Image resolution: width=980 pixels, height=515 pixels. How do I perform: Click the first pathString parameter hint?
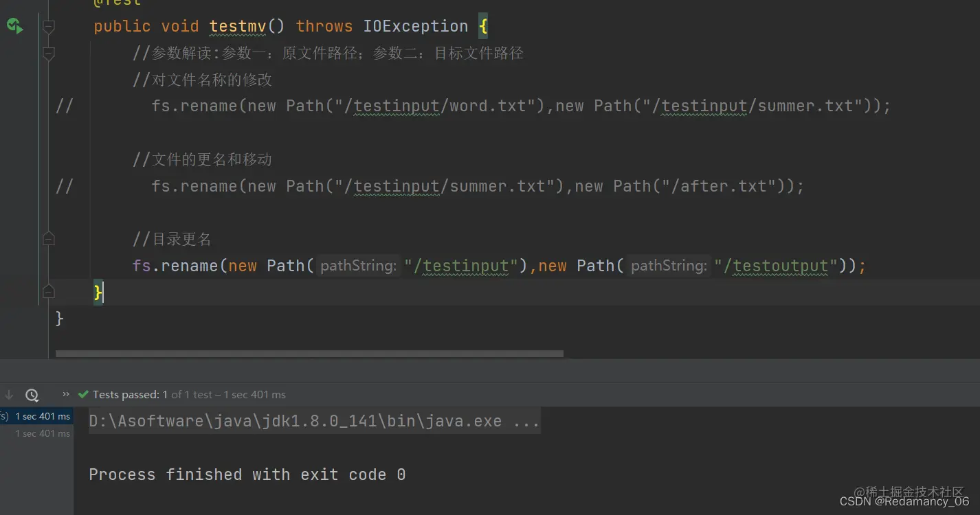359,266
